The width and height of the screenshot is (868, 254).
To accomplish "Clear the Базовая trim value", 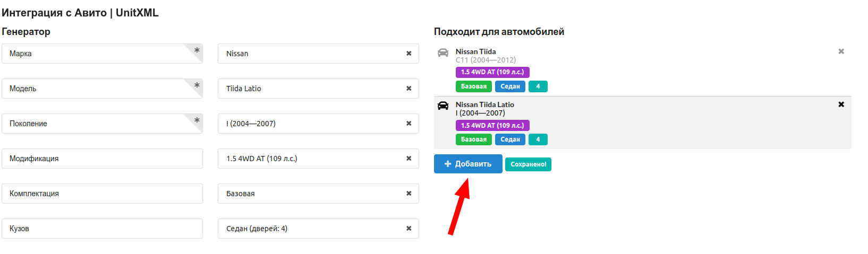I will 409,194.
